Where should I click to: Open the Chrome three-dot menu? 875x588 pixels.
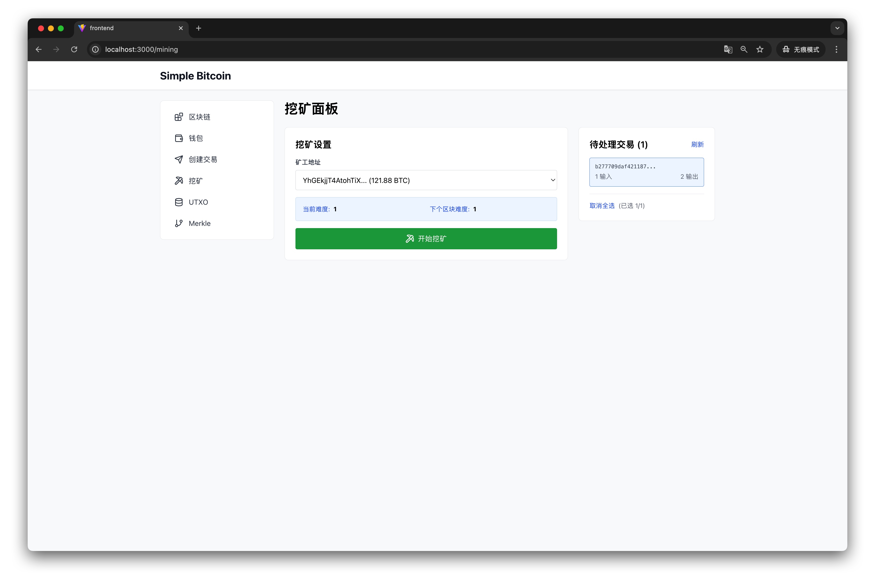(836, 50)
